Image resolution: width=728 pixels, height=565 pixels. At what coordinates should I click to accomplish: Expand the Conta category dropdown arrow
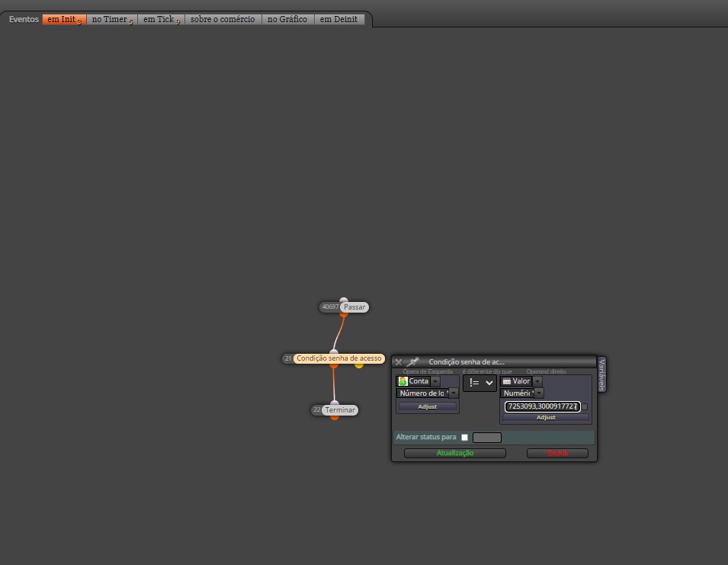tap(435, 381)
